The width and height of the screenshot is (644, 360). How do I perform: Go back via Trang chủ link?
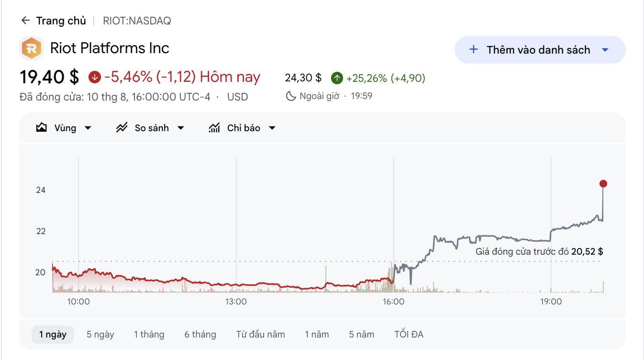point(61,21)
